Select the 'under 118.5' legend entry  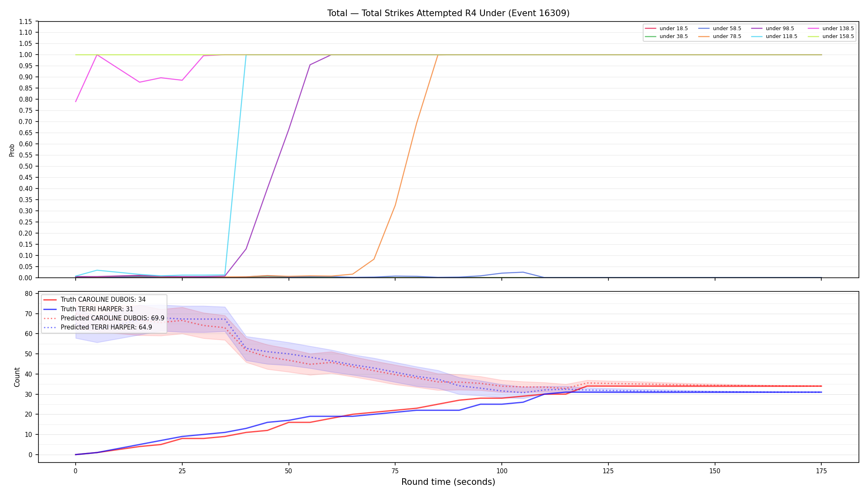point(774,36)
